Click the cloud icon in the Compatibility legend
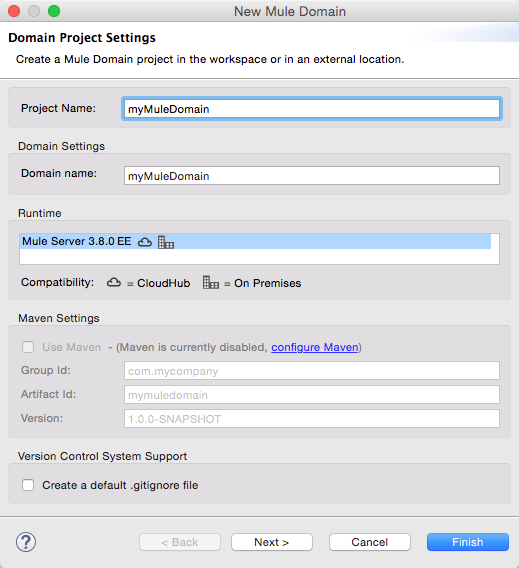Viewport: 519px width, 568px height. coord(114,282)
